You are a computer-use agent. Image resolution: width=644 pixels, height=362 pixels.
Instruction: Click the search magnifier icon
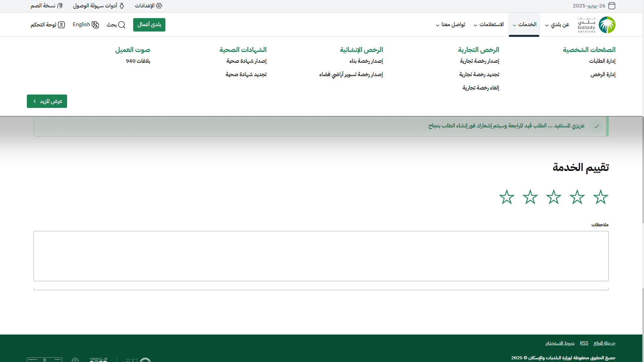pos(122,25)
